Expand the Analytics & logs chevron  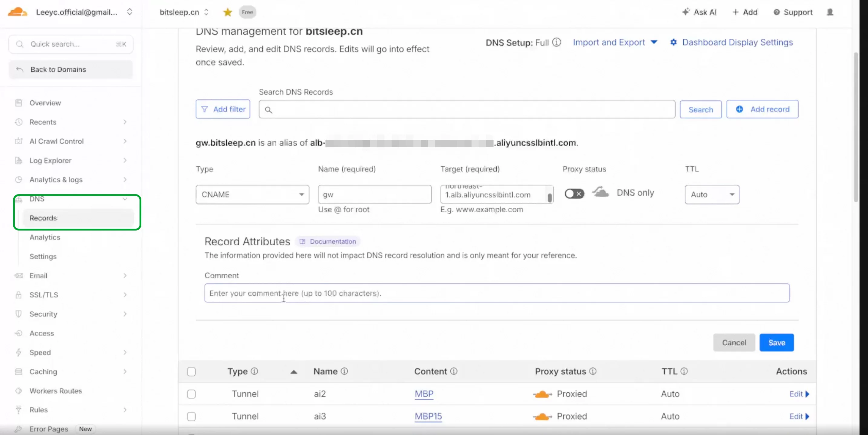click(x=125, y=180)
